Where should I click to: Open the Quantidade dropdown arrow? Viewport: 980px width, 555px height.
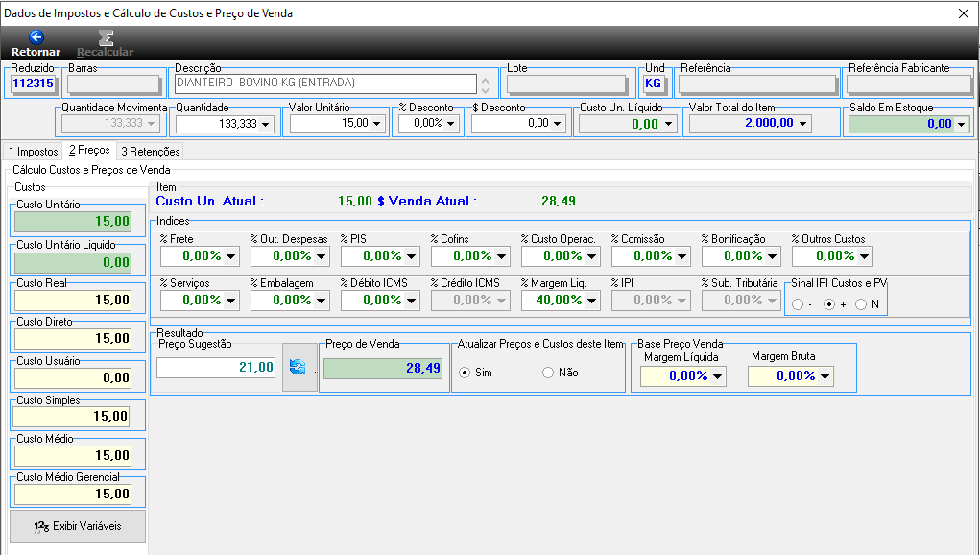[x=266, y=125]
